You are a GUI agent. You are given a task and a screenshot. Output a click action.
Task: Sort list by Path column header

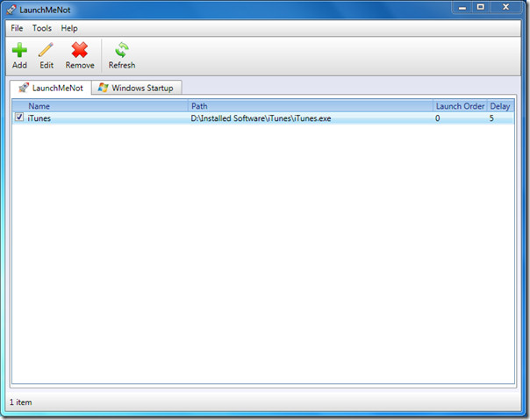[x=311, y=106]
